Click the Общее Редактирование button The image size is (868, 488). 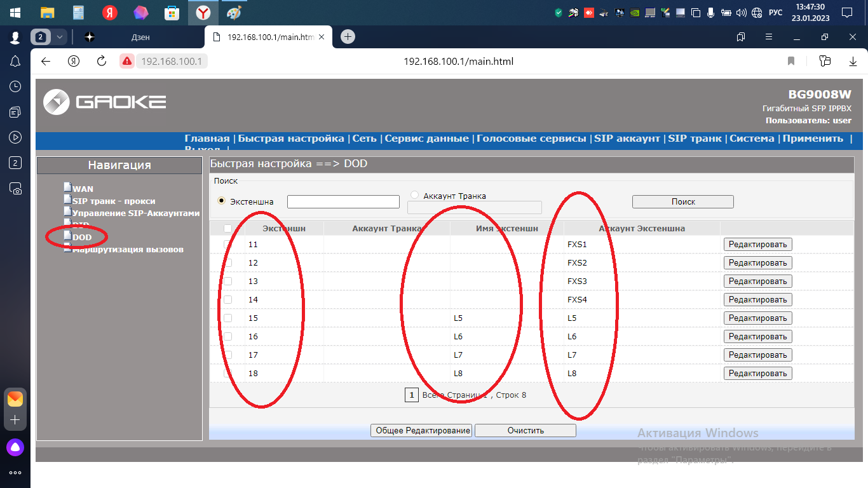pyautogui.click(x=421, y=431)
